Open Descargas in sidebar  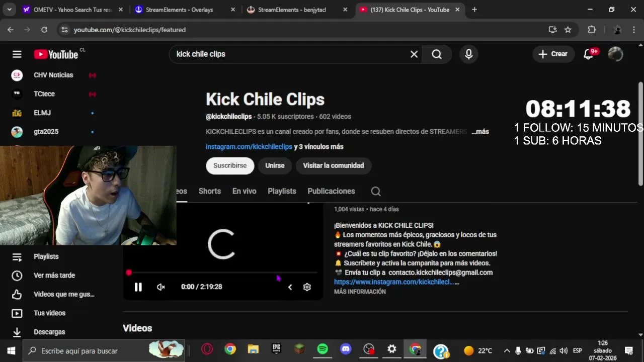click(50, 332)
